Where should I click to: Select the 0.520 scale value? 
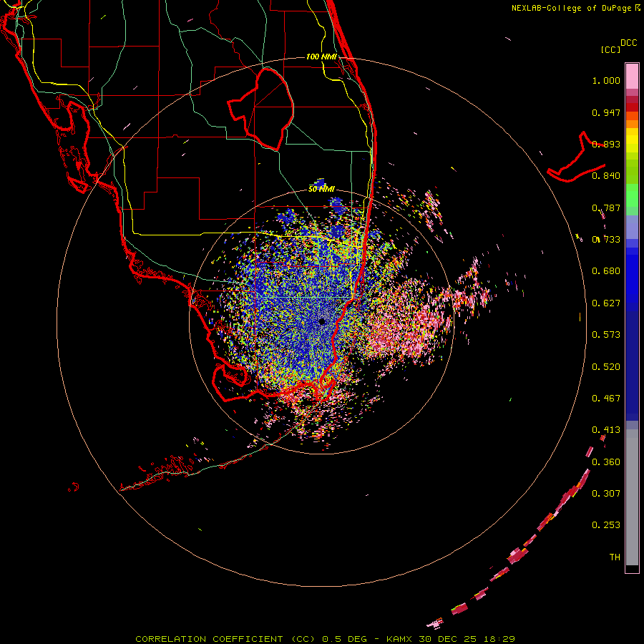tap(606, 367)
